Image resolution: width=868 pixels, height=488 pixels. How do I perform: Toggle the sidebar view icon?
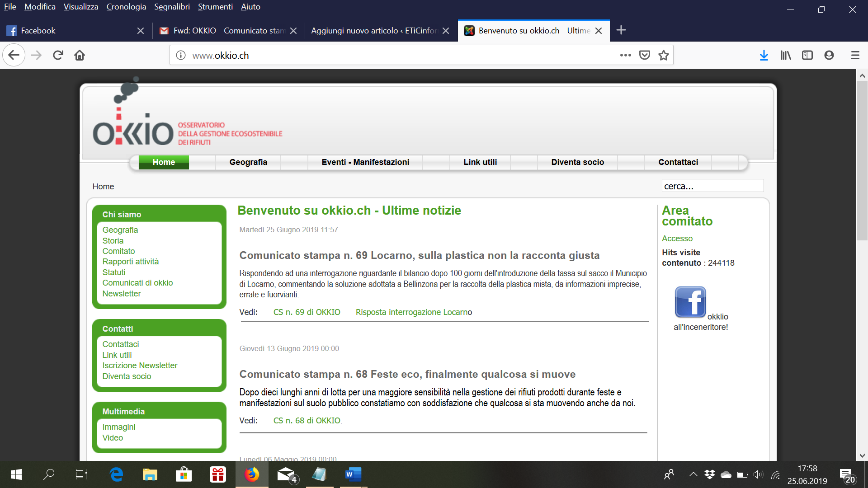click(x=807, y=55)
